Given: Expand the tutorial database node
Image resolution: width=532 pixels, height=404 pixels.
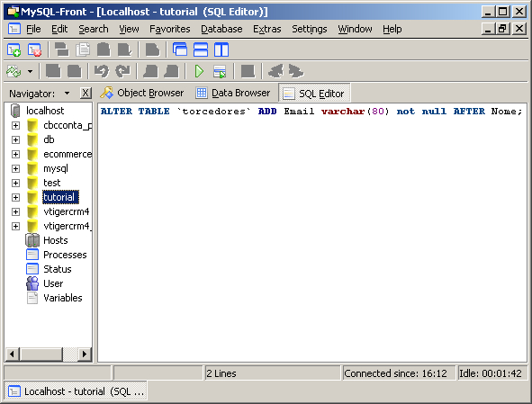Looking at the screenshot, I should (15, 197).
